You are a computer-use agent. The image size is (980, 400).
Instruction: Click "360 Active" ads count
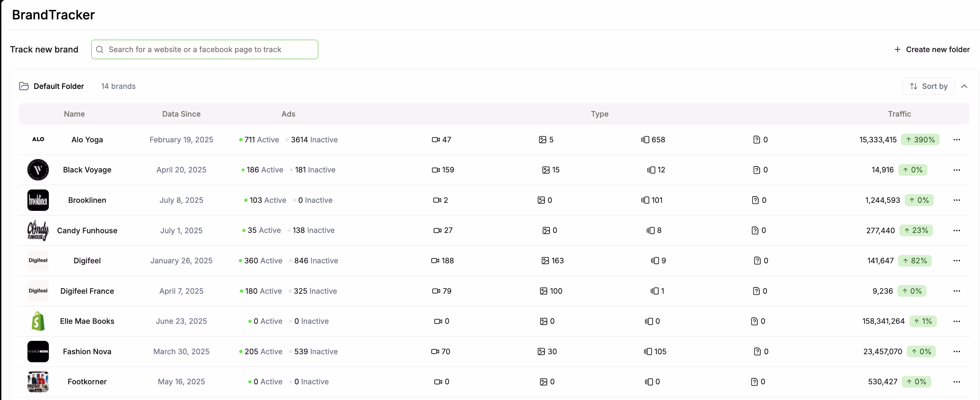point(261,261)
